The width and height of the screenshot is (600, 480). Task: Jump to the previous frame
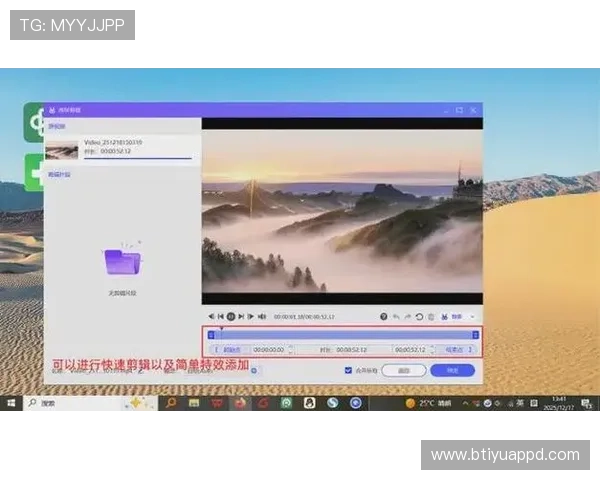pos(221,317)
